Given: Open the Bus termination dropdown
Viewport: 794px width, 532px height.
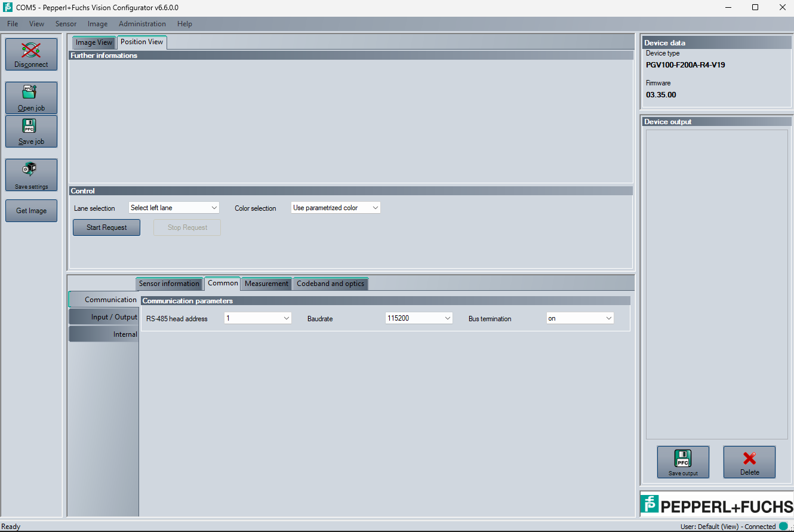Looking at the screenshot, I should (x=580, y=318).
